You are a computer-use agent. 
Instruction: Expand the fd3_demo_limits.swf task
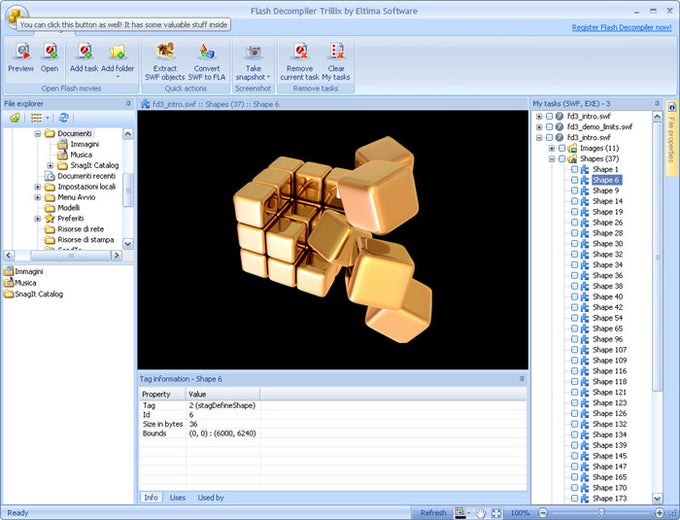(539, 127)
